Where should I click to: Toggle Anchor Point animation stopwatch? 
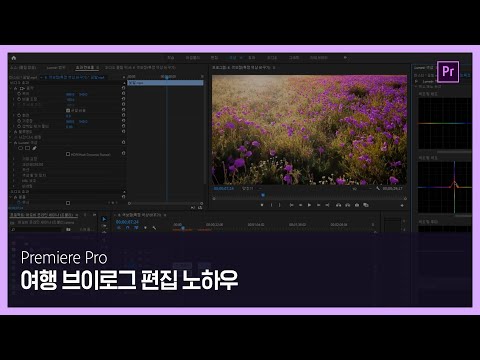[x=19, y=121]
